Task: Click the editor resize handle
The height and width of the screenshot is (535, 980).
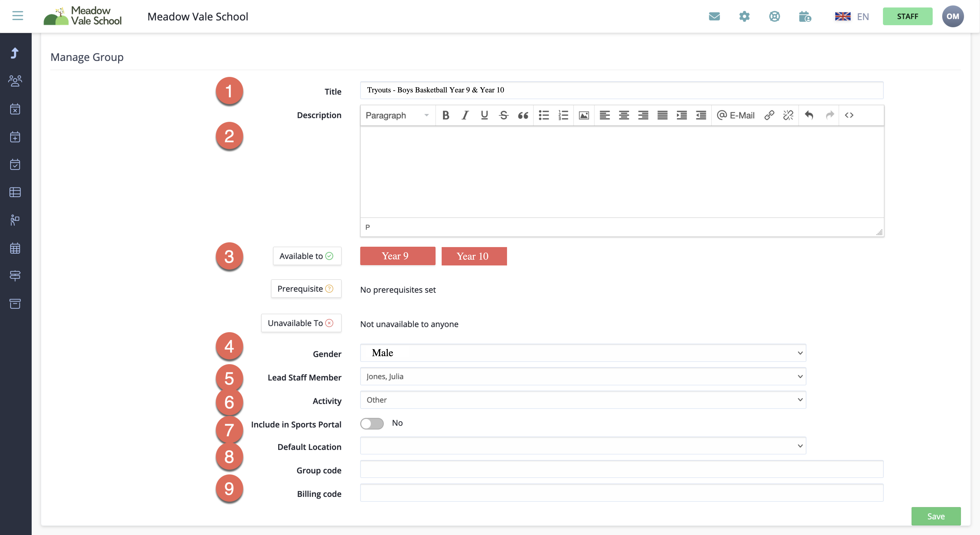Action: pyautogui.click(x=879, y=232)
